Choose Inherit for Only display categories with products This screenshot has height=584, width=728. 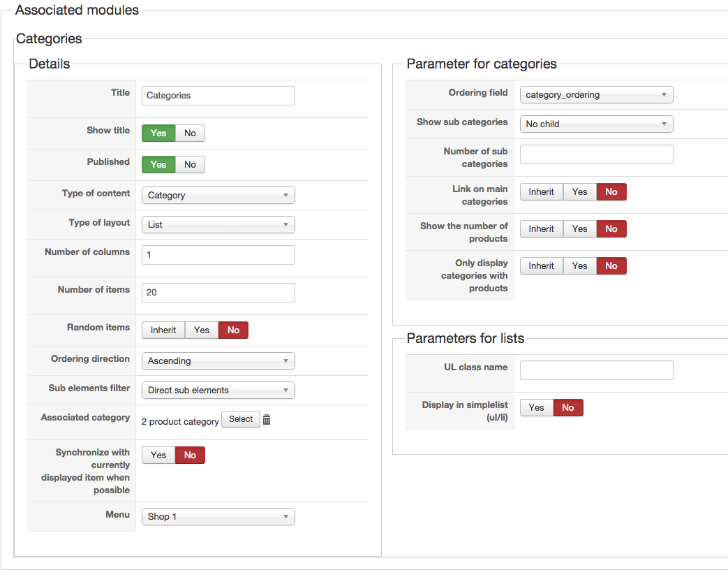click(541, 266)
